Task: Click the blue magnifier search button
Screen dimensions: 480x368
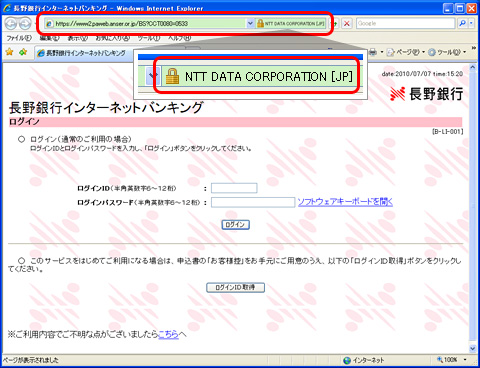Action: pyautogui.click(x=462, y=23)
